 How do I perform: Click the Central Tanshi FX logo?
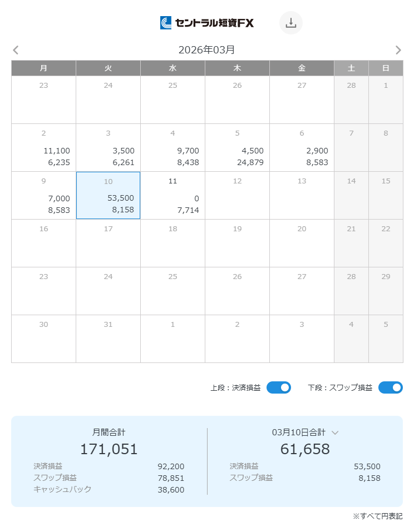coord(207,23)
